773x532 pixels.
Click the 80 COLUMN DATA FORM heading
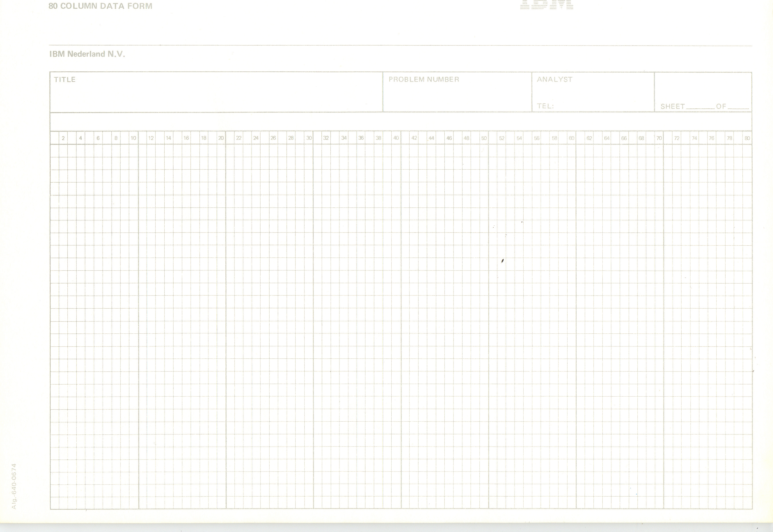[101, 6]
